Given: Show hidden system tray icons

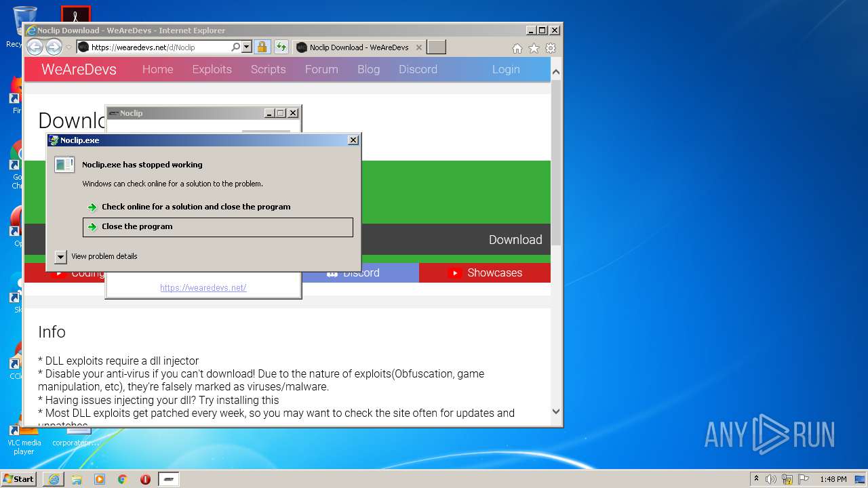Looking at the screenshot, I should click(x=756, y=479).
